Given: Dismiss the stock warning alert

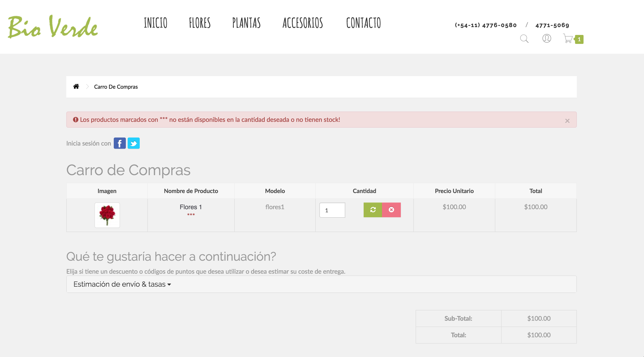Looking at the screenshot, I should pyautogui.click(x=567, y=121).
